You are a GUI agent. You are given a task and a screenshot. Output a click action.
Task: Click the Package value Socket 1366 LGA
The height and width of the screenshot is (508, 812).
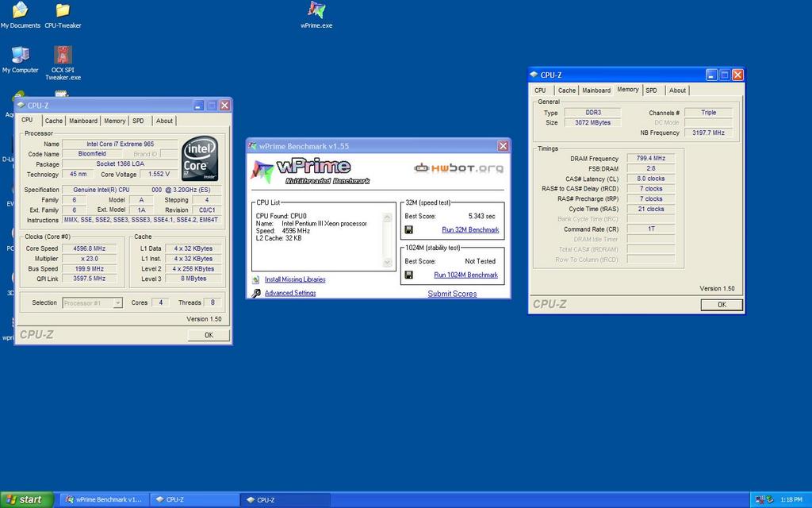click(121, 164)
